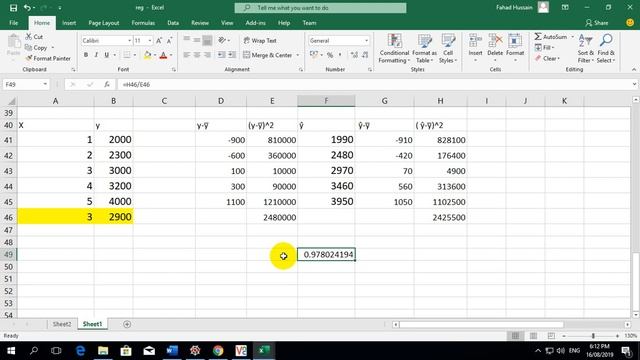Viewport: 640px width, 360px height.
Task: Toggle Wrap Text
Action: [x=260, y=40]
